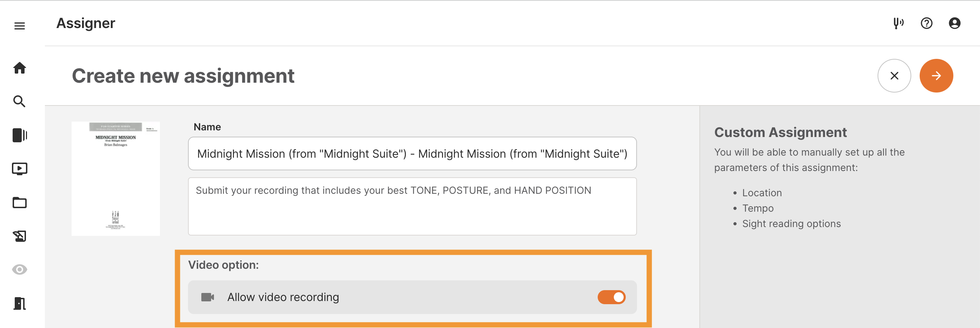Go to the Home page
980x328 pixels.
pos(19,68)
